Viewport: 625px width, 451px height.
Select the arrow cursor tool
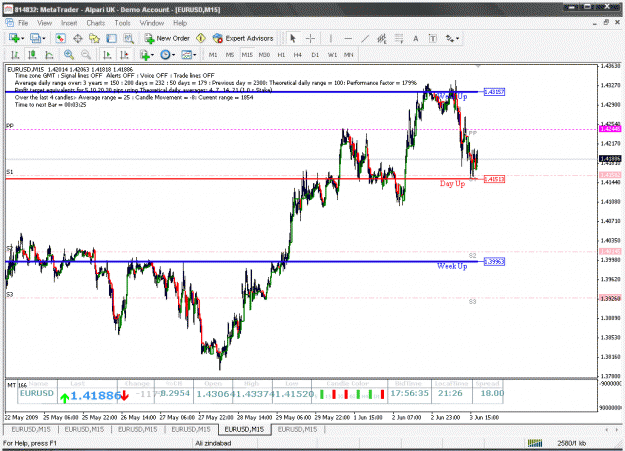[293, 38]
